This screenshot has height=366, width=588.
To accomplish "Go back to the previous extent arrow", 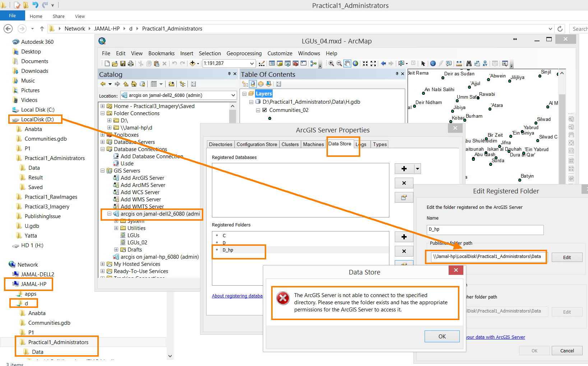I will tap(383, 64).
